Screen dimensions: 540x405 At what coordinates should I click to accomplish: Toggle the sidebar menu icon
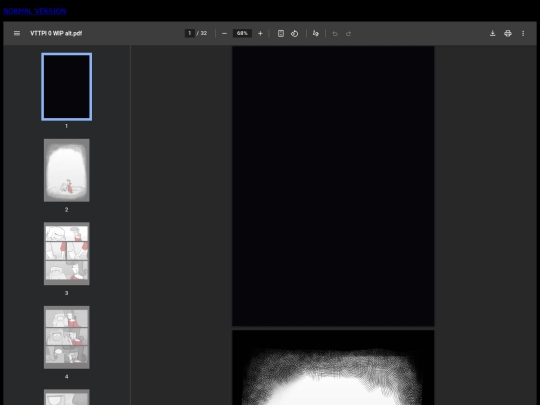pos(17,33)
